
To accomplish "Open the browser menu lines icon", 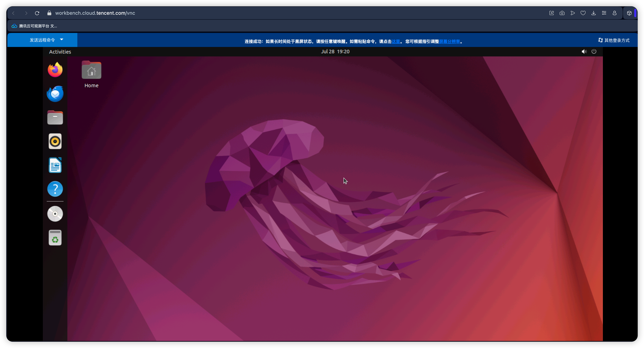I will 604,13.
